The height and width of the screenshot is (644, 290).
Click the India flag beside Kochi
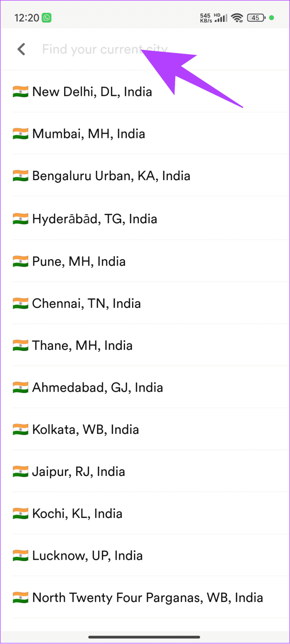pyautogui.click(x=20, y=514)
